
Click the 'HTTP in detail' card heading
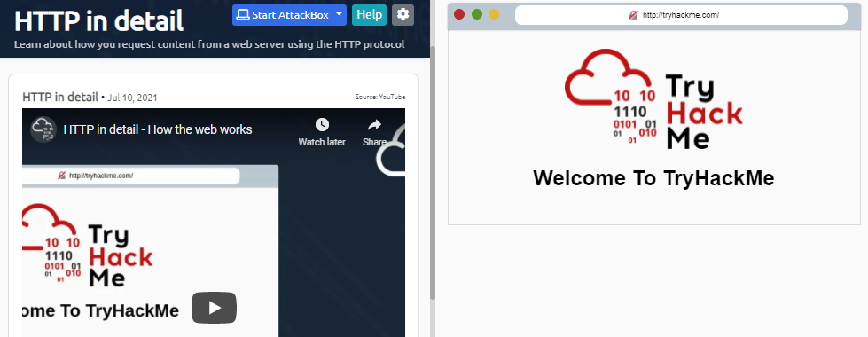coord(60,97)
